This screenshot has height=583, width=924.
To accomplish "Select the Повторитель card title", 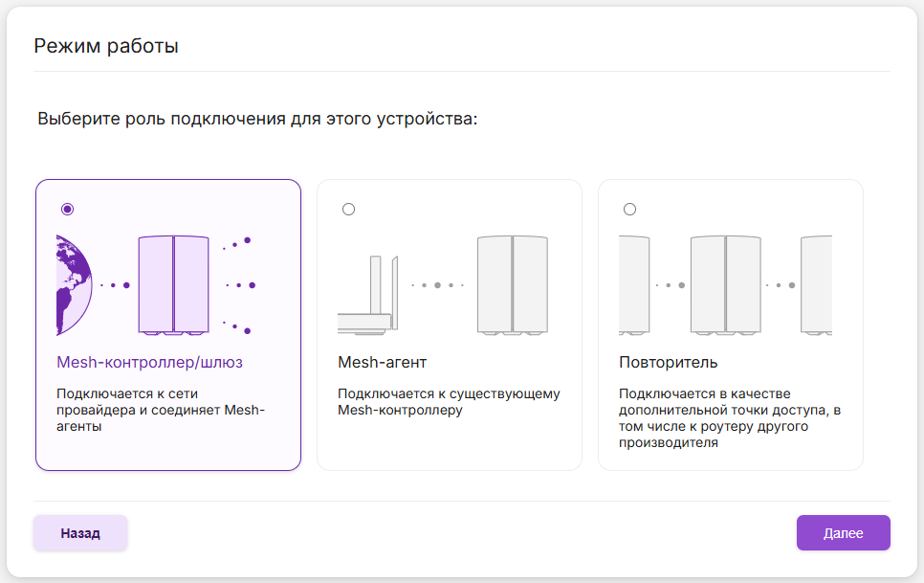I will click(x=669, y=363).
